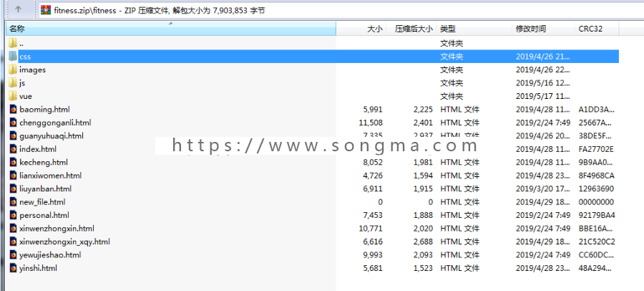Click packed size 1,523 of yinshi.html
This screenshot has width=644, height=291.
423,268
